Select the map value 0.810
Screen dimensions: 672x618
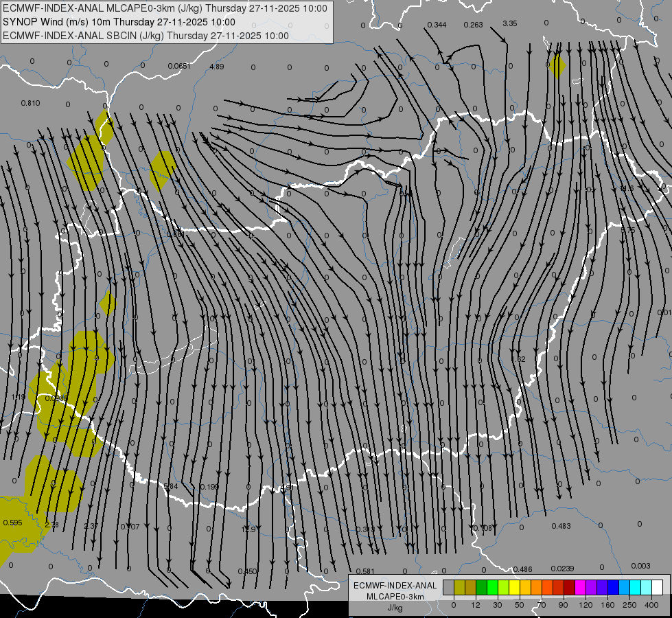tap(30, 103)
